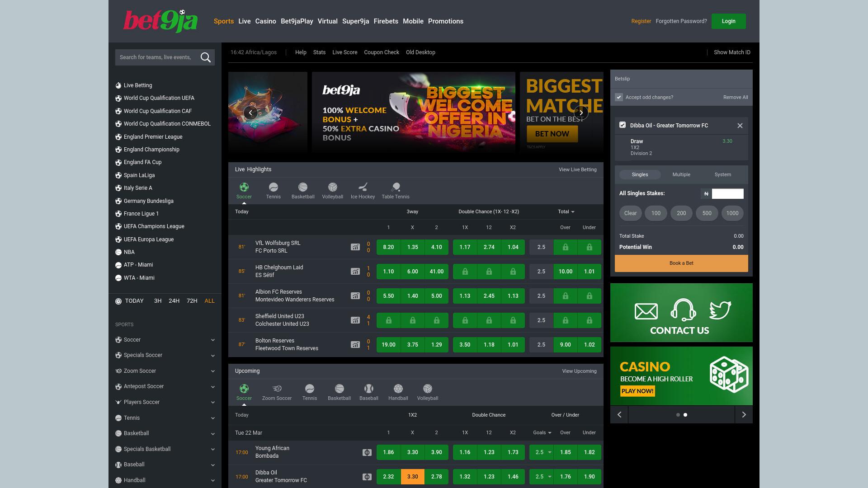Screen dimensions: 868x488
Task: Click Book a Bet button
Action: click(681, 263)
